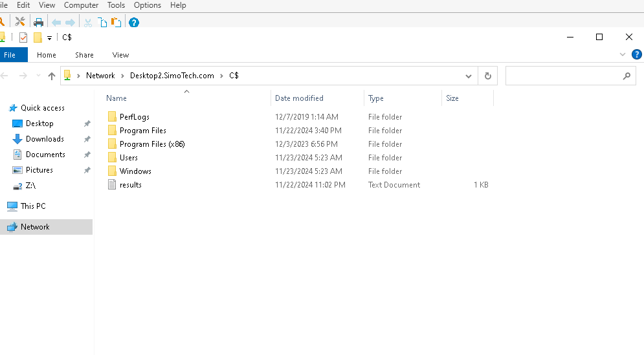Open the Computer menu
This screenshot has width=644, height=355.
tap(81, 5)
